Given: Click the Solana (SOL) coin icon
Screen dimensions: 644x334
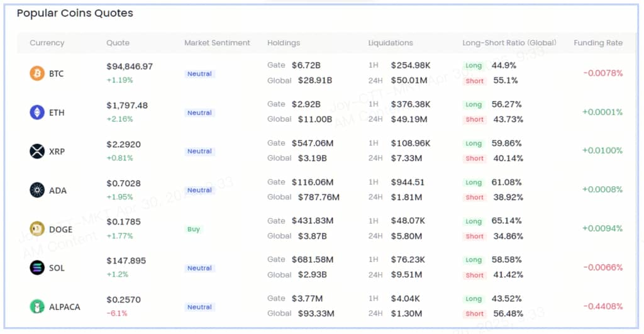Looking at the screenshot, I should click(37, 268).
